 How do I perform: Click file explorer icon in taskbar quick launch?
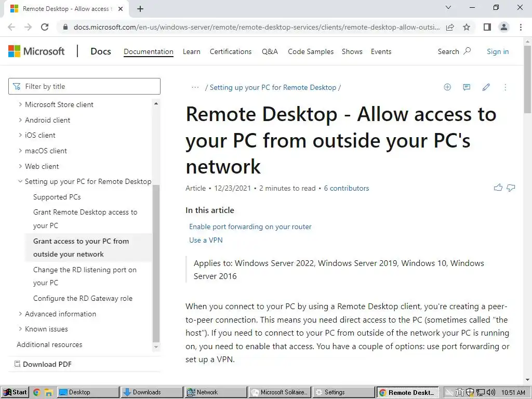[x=48, y=392]
